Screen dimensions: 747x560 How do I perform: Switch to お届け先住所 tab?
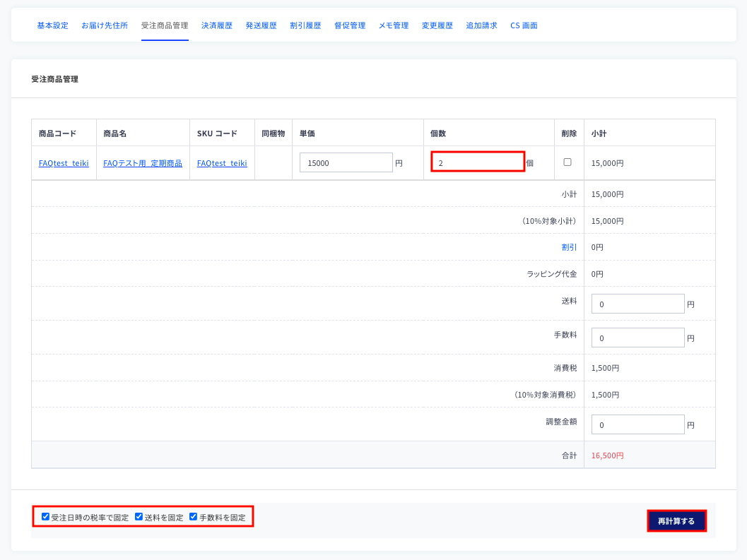tap(105, 25)
